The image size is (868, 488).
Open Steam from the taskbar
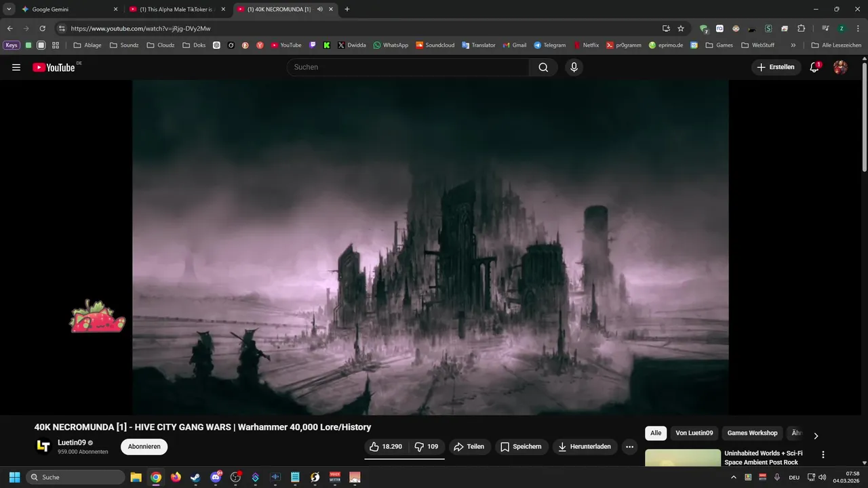tap(196, 477)
